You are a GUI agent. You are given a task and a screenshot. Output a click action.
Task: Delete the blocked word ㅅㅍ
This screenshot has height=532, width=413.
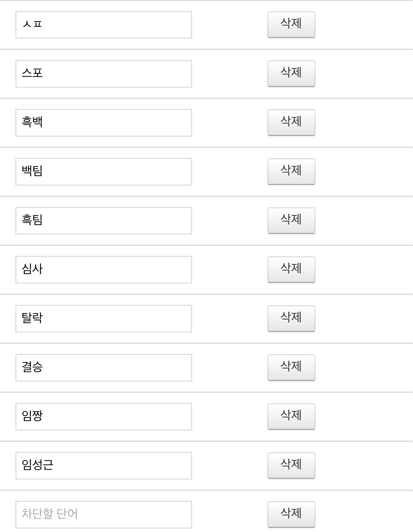(291, 25)
